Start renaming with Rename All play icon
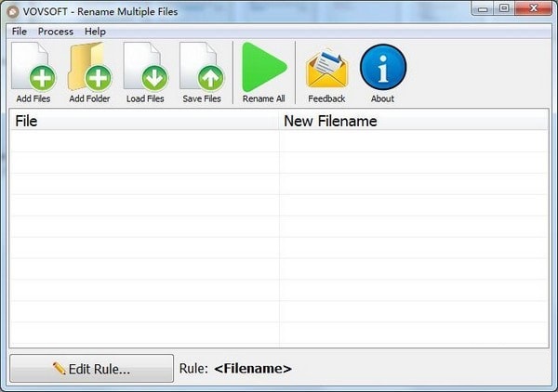The image size is (558, 392). tap(264, 67)
